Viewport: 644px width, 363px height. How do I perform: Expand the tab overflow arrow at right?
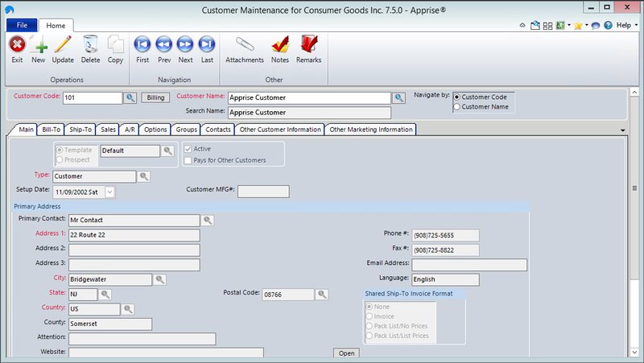click(622, 130)
